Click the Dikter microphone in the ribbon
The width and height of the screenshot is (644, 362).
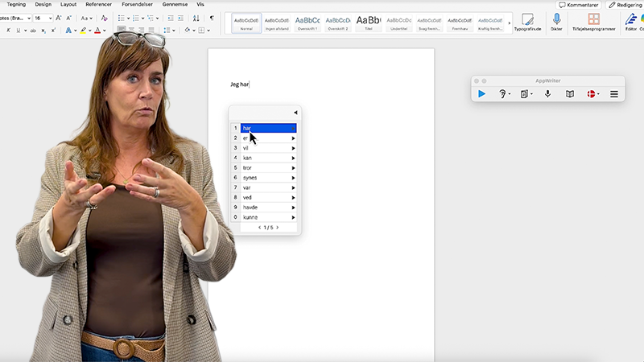pyautogui.click(x=556, y=19)
